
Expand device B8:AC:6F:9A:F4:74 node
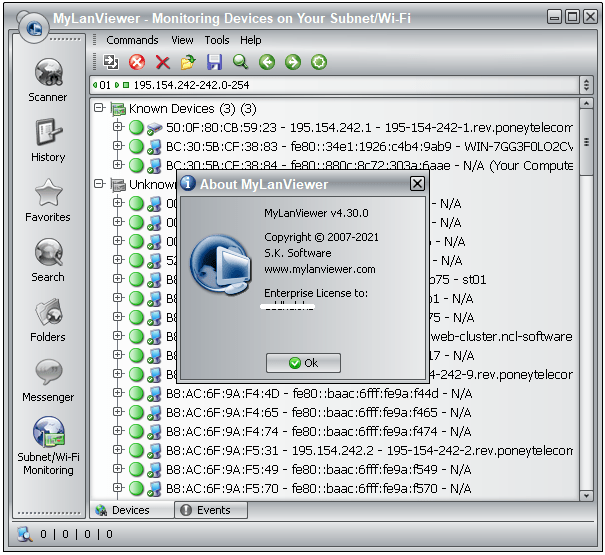pyautogui.click(x=118, y=430)
